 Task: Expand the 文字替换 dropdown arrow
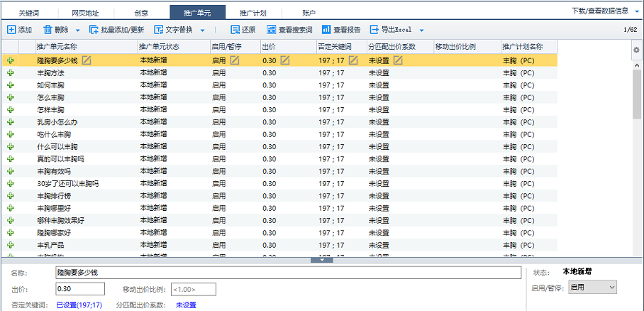pos(203,31)
